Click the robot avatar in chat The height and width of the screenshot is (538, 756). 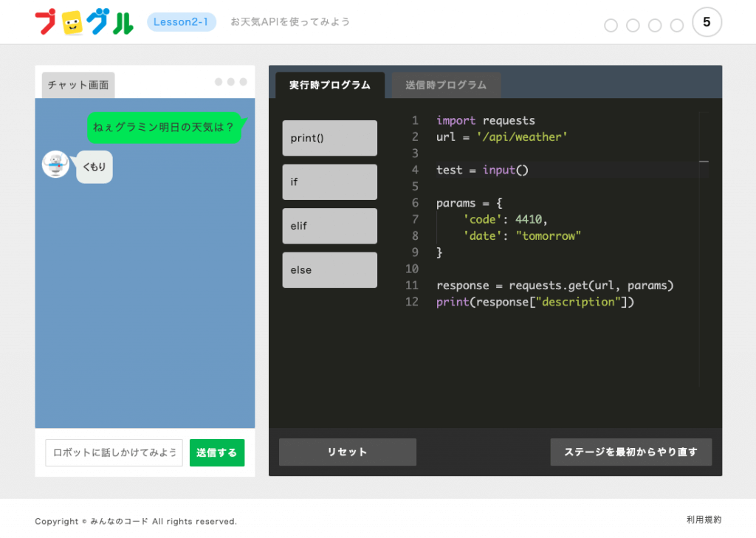point(55,165)
